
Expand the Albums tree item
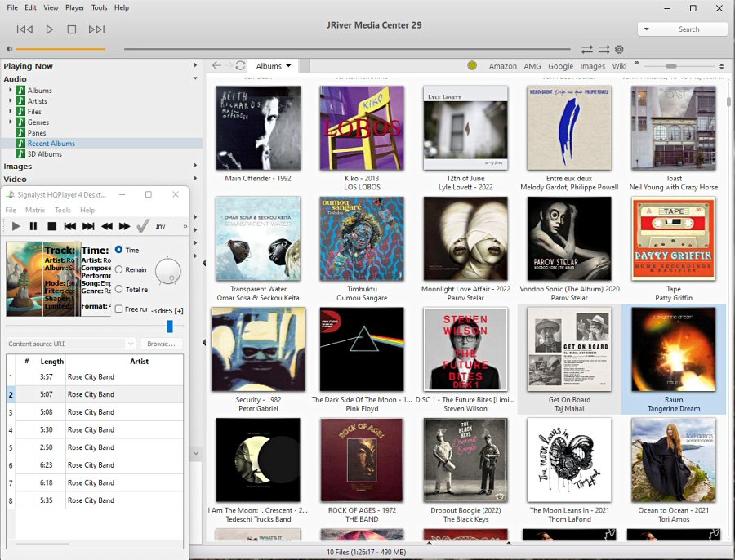(11, 90)
